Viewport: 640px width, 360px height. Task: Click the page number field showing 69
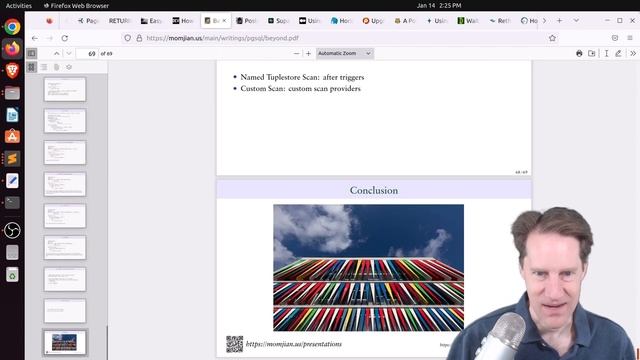point(87,53)
